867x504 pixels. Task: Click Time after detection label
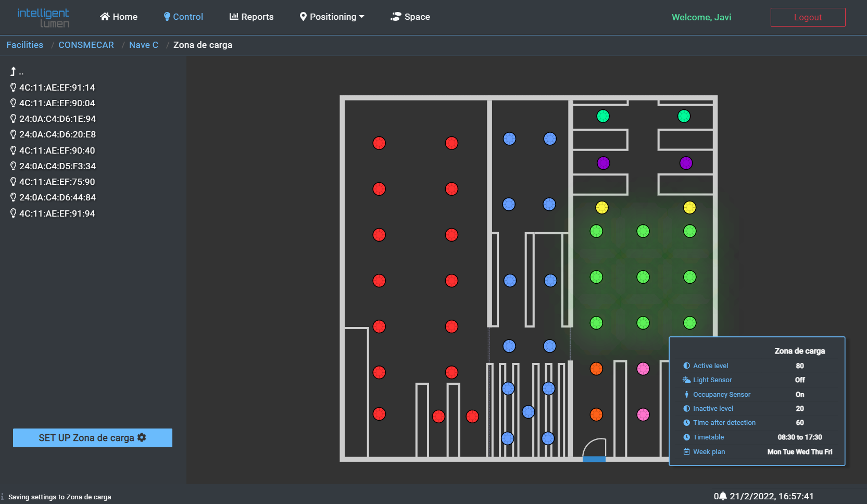pyautogui.click(x=724, y=423)
